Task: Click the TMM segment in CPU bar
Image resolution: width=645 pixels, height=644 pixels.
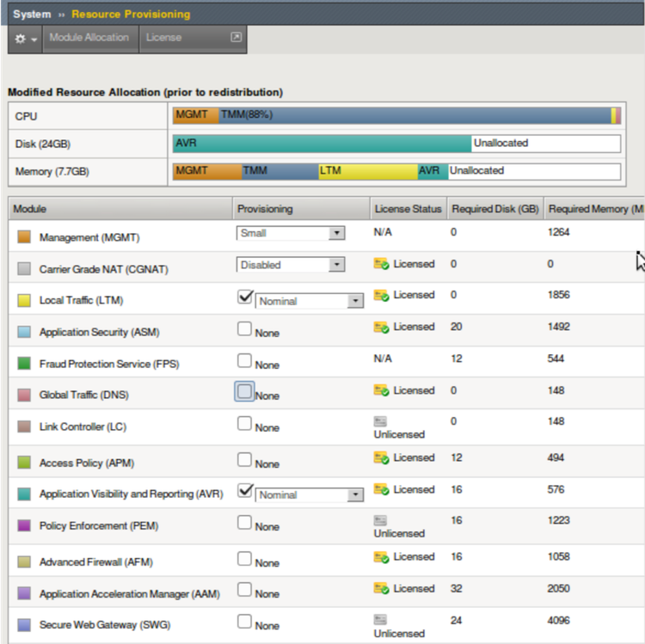Action: point(413,115)
